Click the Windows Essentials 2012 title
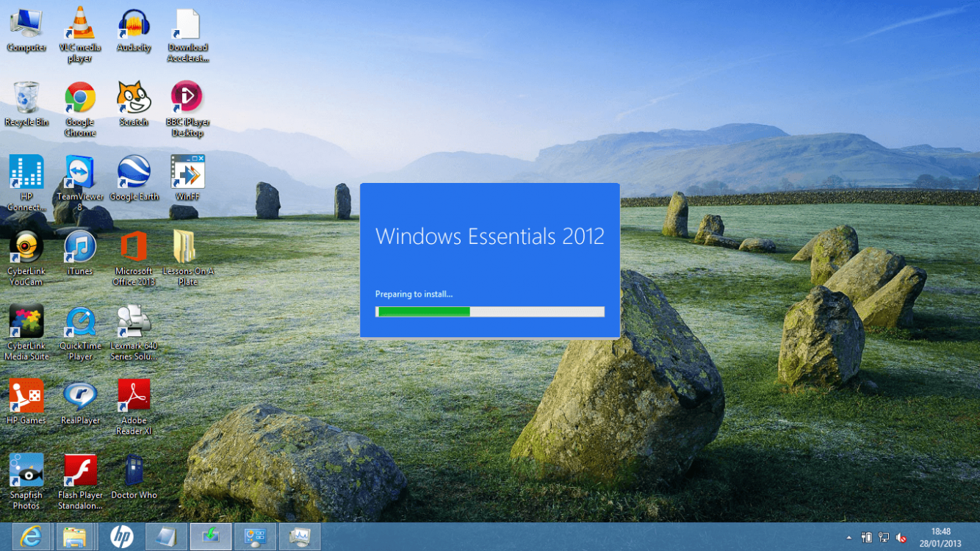This screenshot has height=551, width=980. (490, 237)
